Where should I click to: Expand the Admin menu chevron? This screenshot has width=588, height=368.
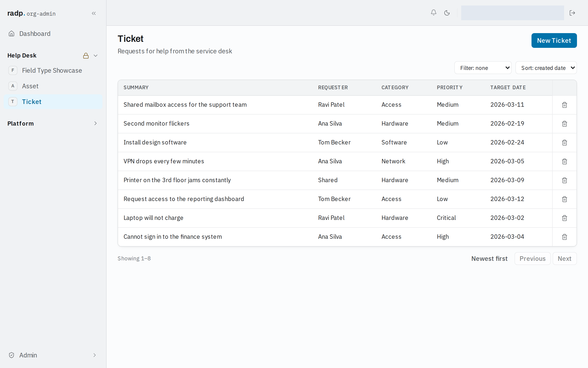(x=95, y=355)
